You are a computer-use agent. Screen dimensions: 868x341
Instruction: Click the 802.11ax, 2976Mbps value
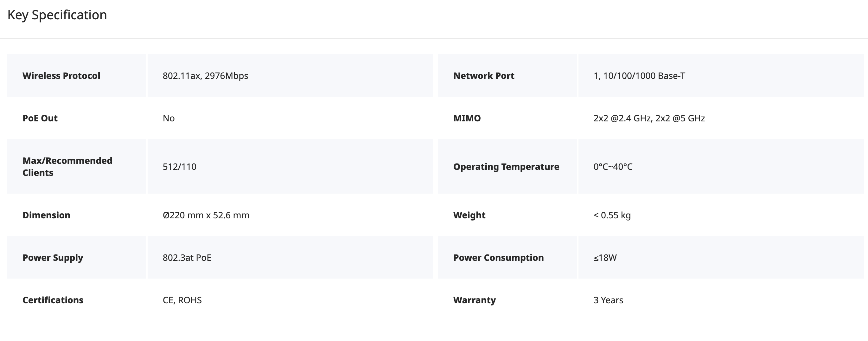coord(206,75)
